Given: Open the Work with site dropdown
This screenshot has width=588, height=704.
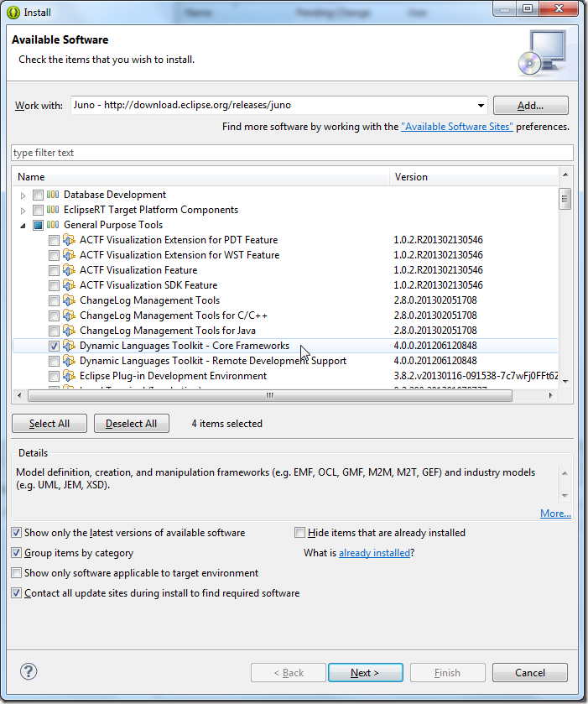Looking at the screenshot, I should (x=481, y=106).
